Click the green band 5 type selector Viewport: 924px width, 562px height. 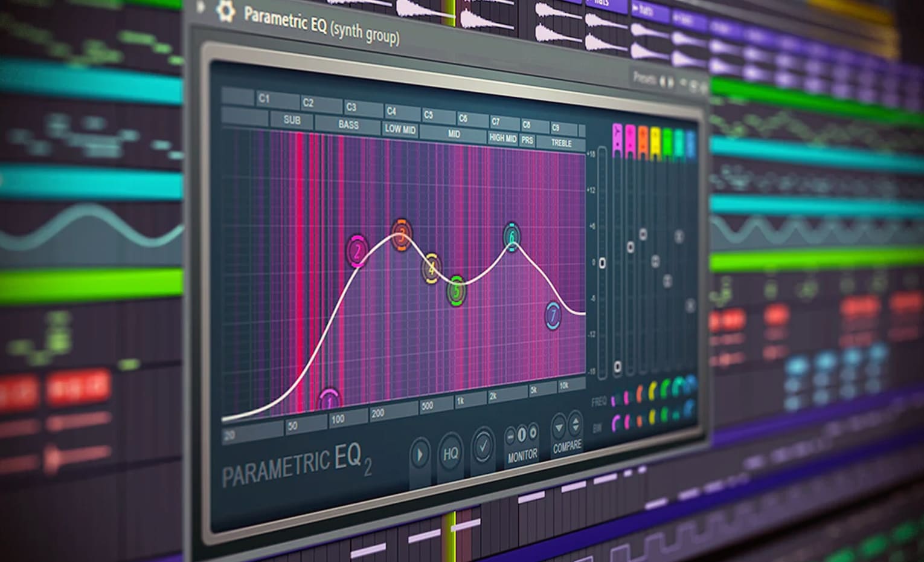coord(668,143)
